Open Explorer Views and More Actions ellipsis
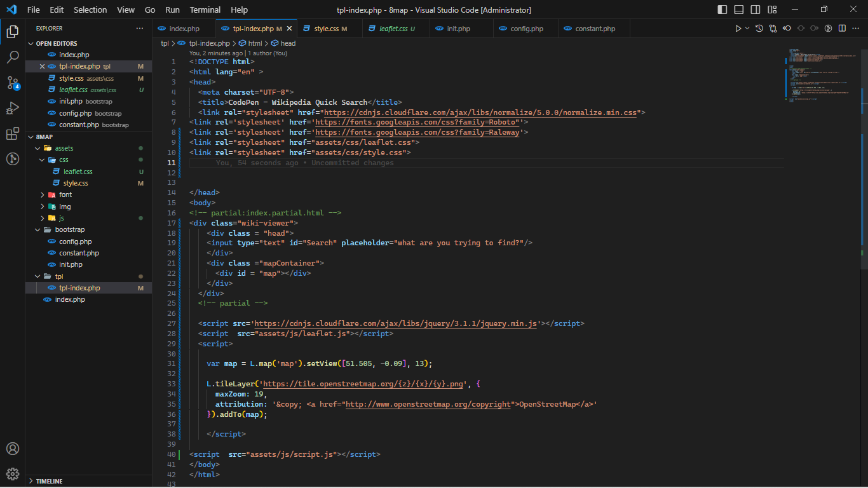Image resolution: width=868 pixels, height=488 pixels. [140, 29]
